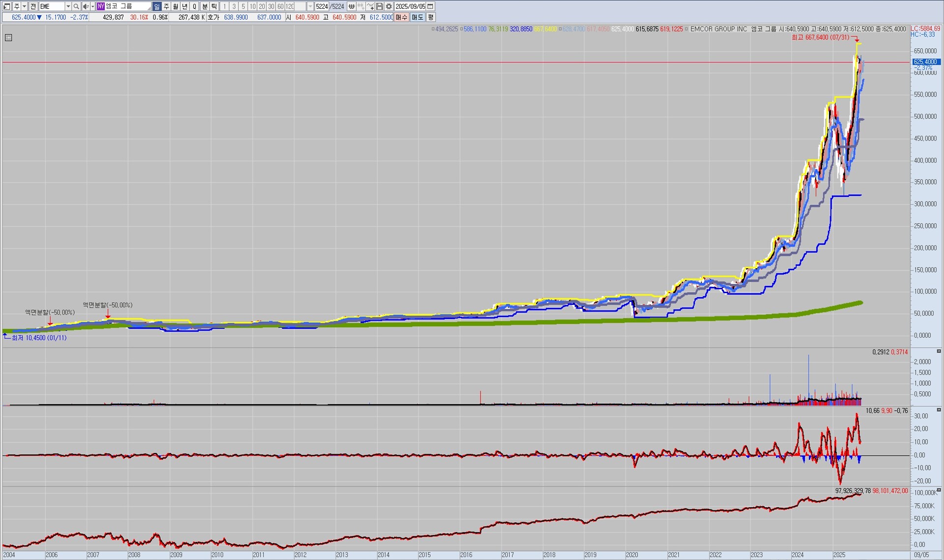Select the tick (틱) chart tab
Screen dimensions: 944x560
pos(214,6)
